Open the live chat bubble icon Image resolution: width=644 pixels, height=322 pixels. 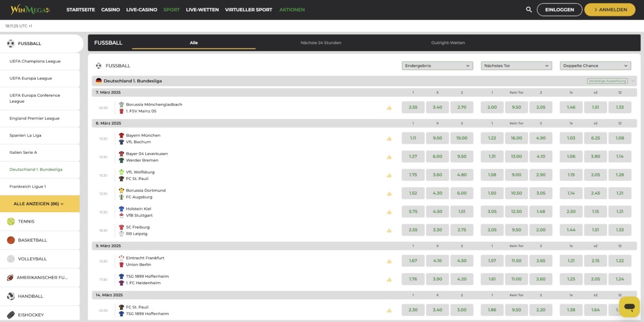(630, 307)
